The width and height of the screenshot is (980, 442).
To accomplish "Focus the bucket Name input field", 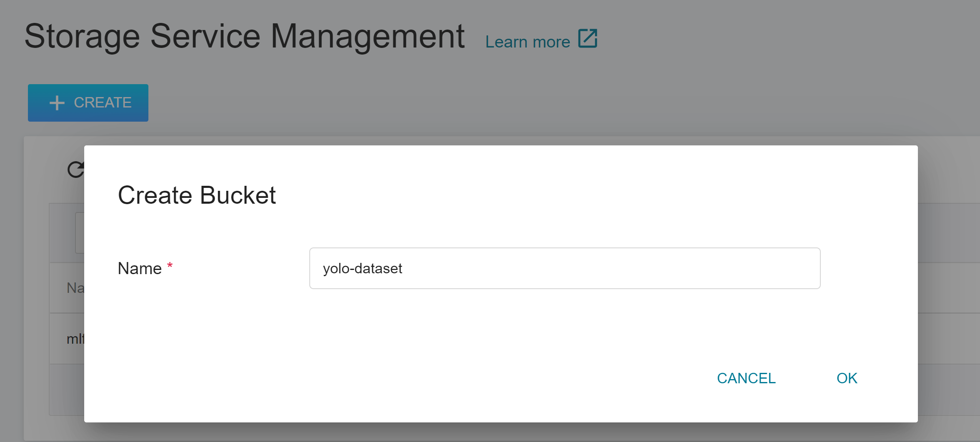I will (x=565, y=268).
